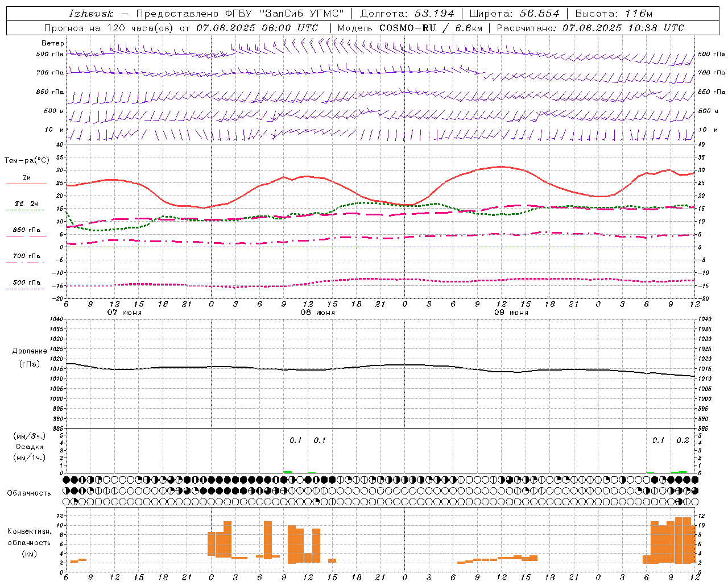Click the black pressure curve line
The height and width of the screenshot is (582, 728).
coord(381,365)
